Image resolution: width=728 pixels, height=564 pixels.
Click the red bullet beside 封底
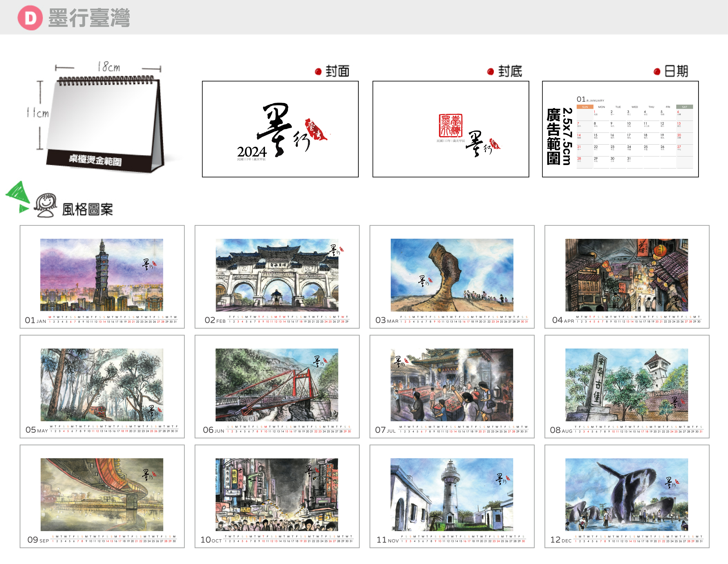pyautogui.click(x=490, y=72)
